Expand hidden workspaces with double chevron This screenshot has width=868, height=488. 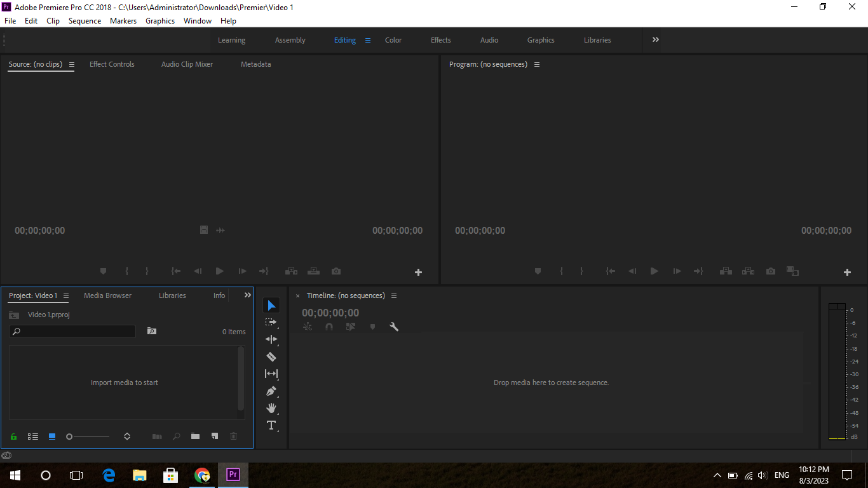pos(656,39)
